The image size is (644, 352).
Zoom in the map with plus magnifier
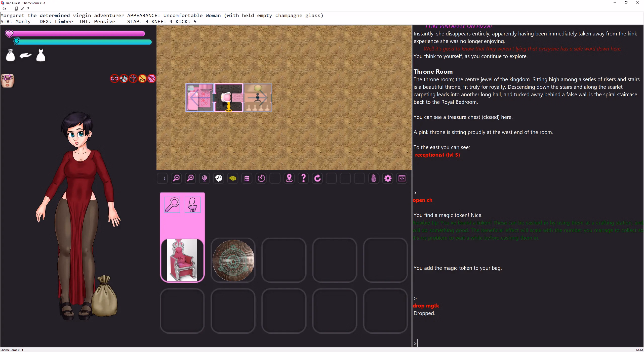point(191,178)
